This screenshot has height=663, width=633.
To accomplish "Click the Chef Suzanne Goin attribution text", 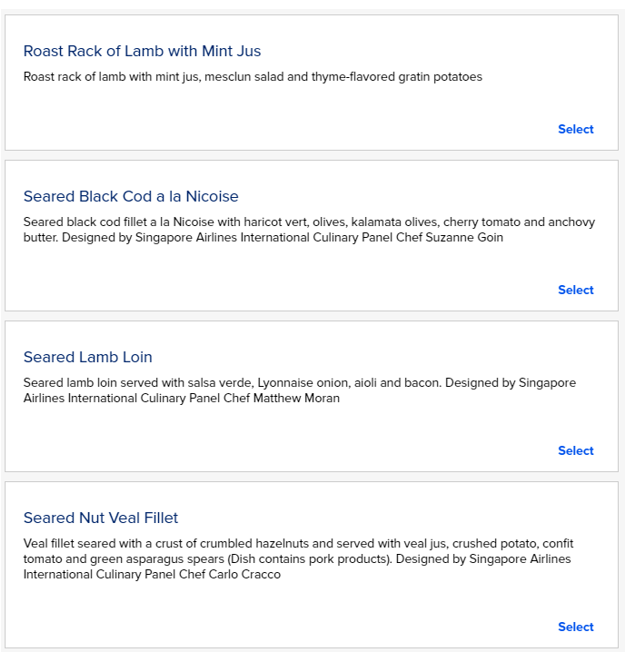I will tap(445, 238).
